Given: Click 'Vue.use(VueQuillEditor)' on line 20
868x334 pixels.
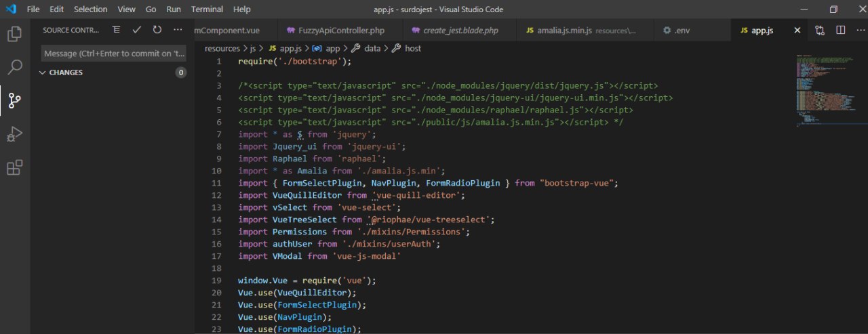Looking at the screenshot, I should [297, 293].
